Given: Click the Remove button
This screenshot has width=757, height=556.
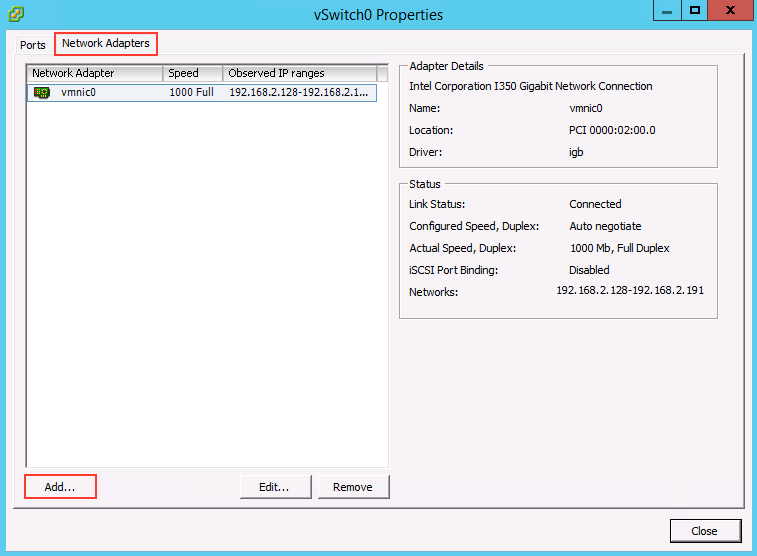Looking at the screenshot, I should [x=352, y=487].
